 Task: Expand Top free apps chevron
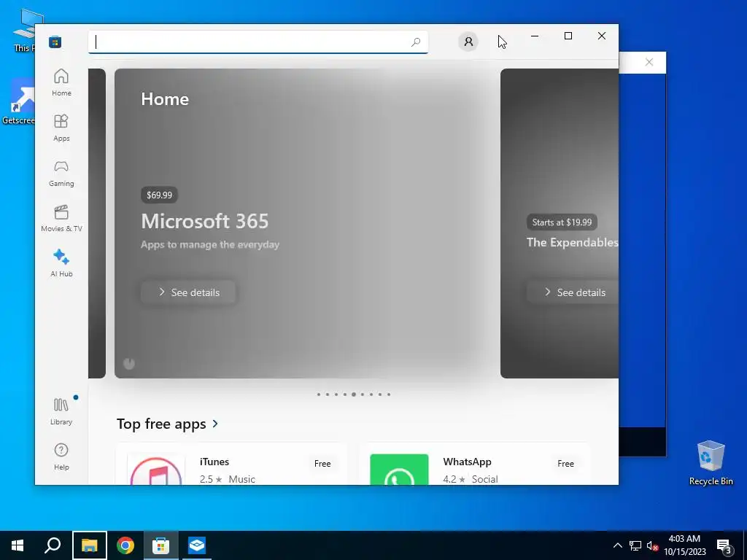pos(215,424)
